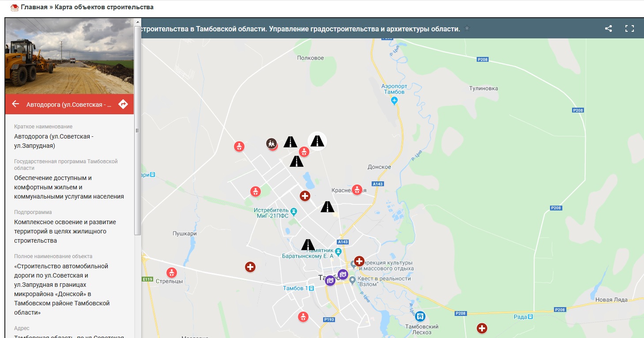Select the Памятник Баратынскому map pin
644x338 pixels.
(x=339, y=252)
